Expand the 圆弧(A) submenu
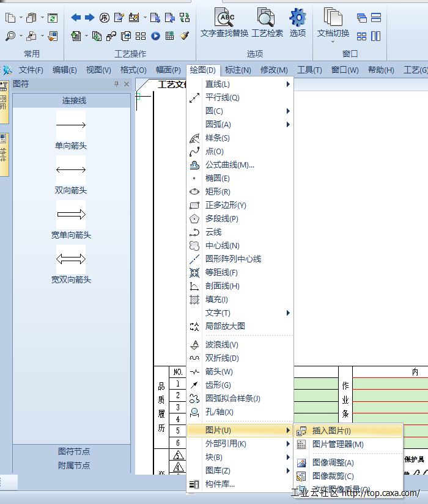 tap(240, 124)
